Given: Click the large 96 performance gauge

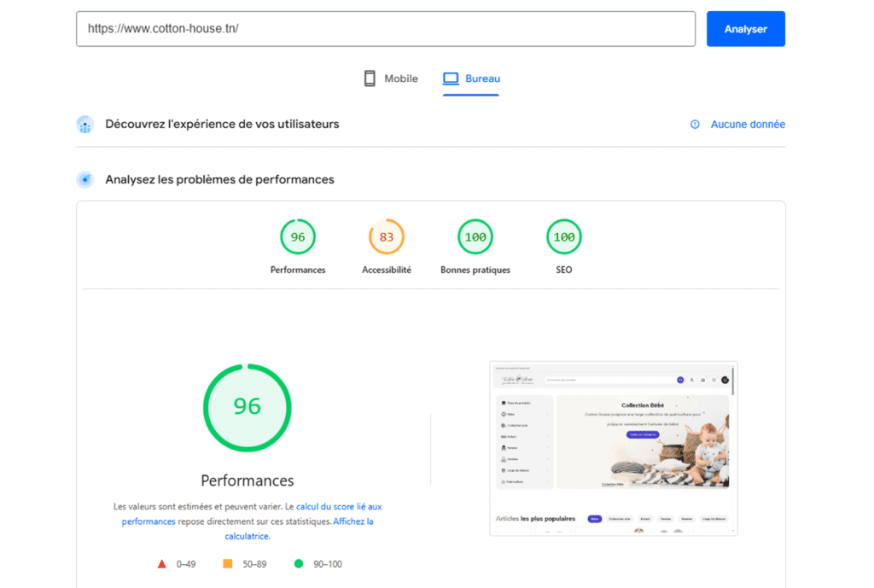Looking at the screenshot, I should (x=247, y=407).
